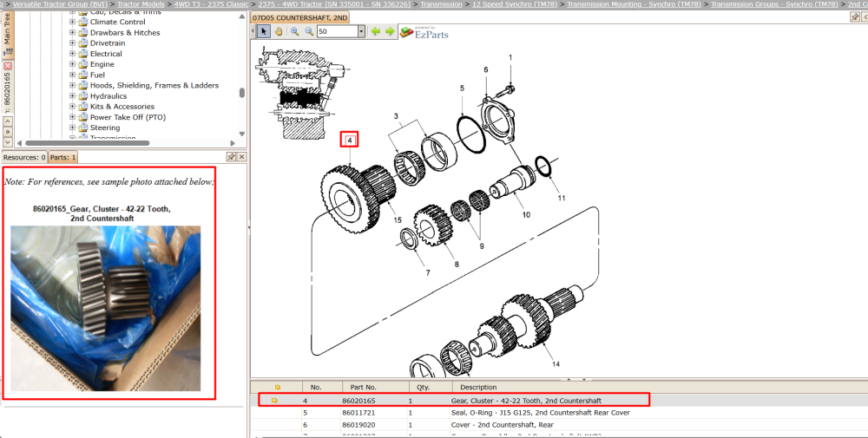Viewport: 868px width, 438px height.
Task: Select callout number 6 on the diagram
Action: pyautogui.click(x=485, y=69)
